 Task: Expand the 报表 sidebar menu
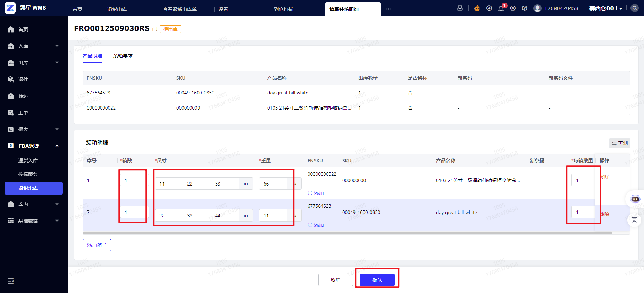pos(57,129)
